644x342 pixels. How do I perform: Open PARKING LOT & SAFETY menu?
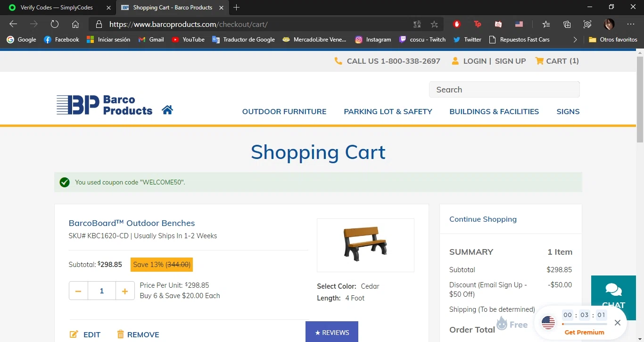pyautogui.click(x=388, y=111)
